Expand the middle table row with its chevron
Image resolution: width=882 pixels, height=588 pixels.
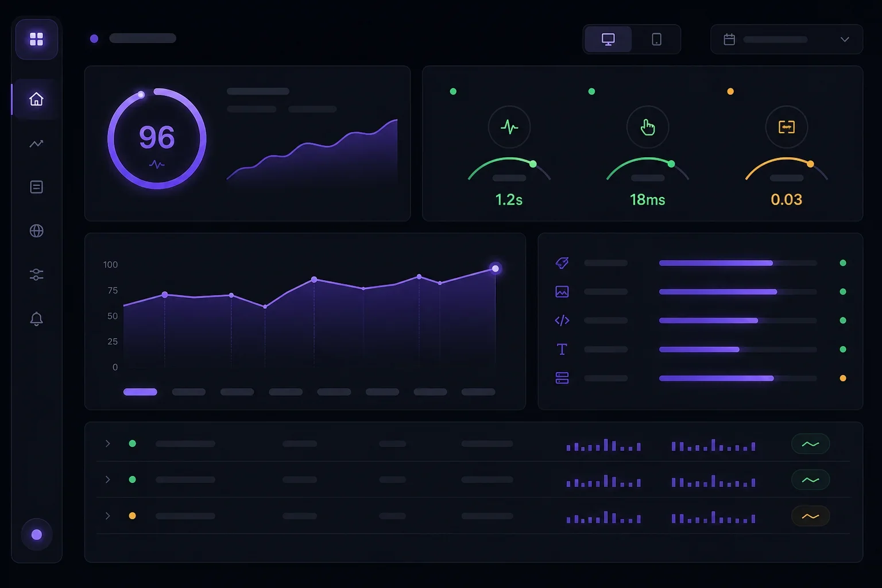(107, 479)
